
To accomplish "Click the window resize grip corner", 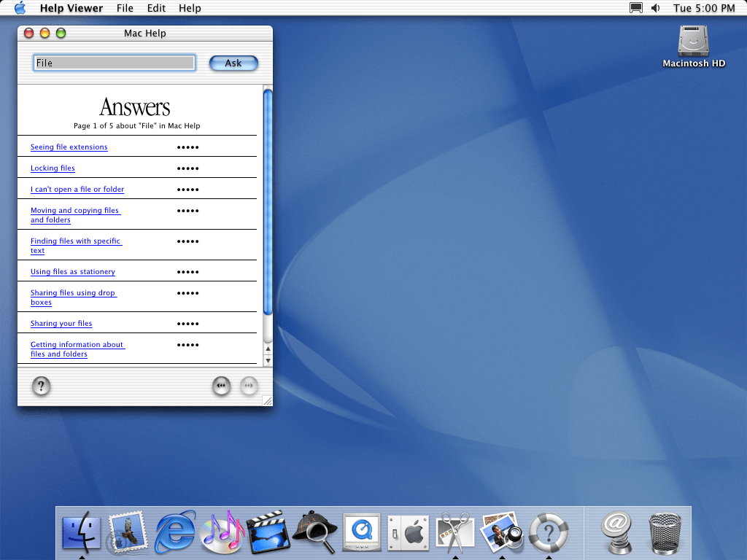I will (x=268, y=402).
